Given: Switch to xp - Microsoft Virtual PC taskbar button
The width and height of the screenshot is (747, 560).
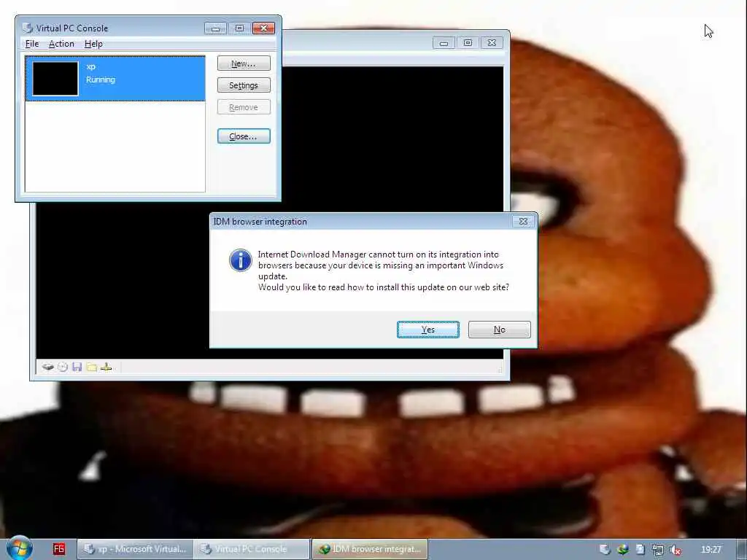Looking at the screenshot, I should [x=135, y=549].
